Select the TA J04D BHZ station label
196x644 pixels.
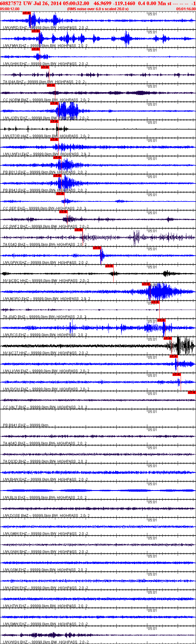click(44, 317)
